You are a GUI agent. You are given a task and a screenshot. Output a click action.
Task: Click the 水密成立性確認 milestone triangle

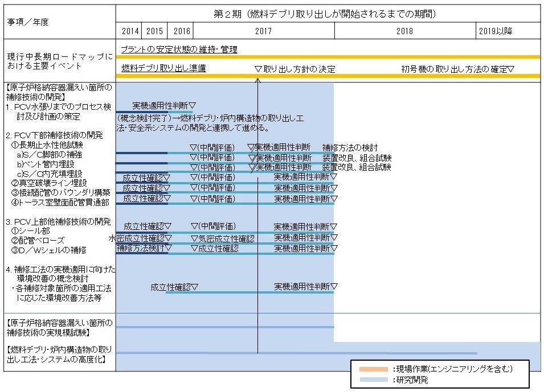pos(168,238)
